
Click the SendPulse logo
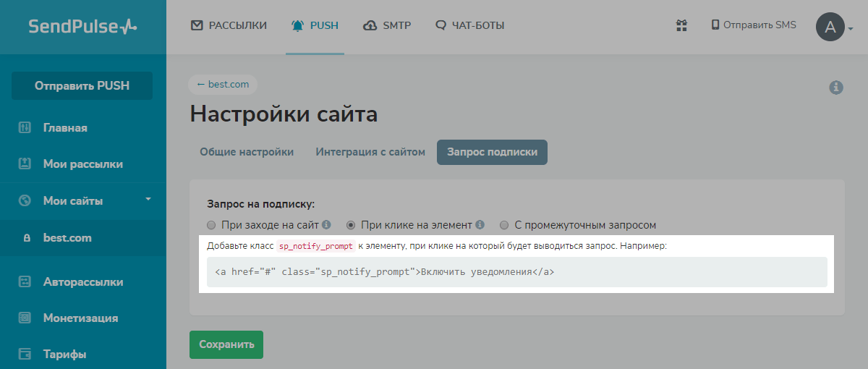[82, 27]
